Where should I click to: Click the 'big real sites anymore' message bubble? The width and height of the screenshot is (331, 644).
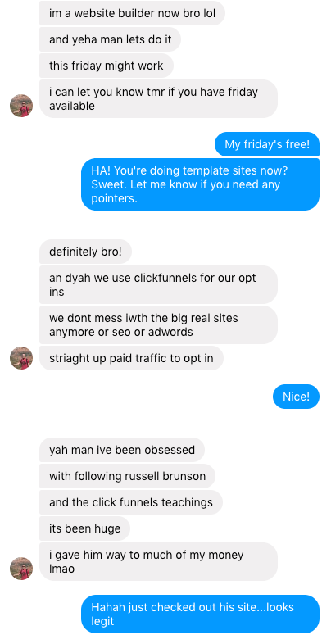(158, 325)
